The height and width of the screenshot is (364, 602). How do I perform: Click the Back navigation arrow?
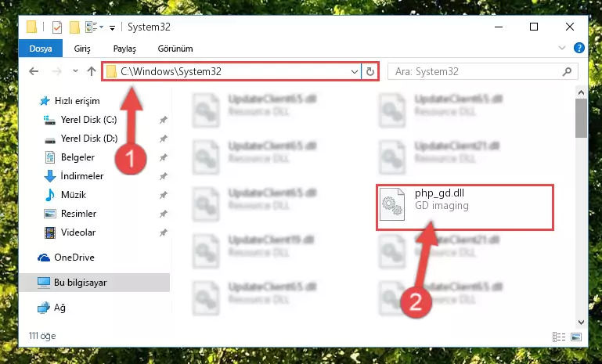coord(34,71)
